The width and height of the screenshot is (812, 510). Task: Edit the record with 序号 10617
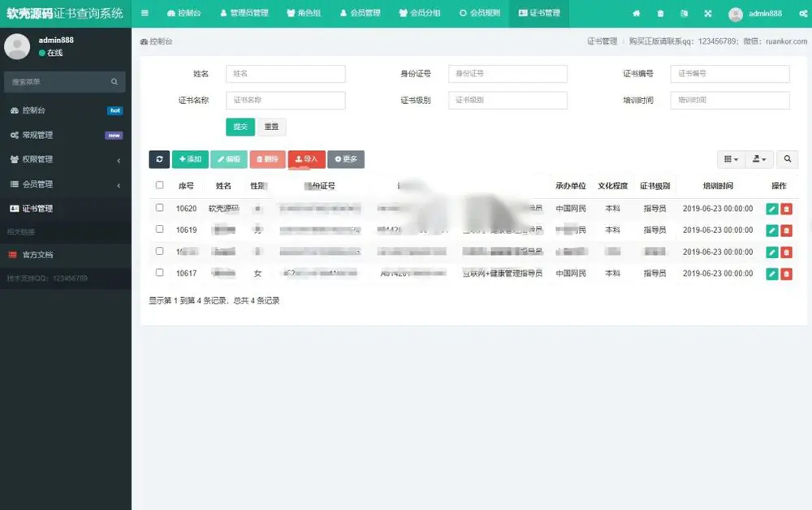click(x=771, y=274)
